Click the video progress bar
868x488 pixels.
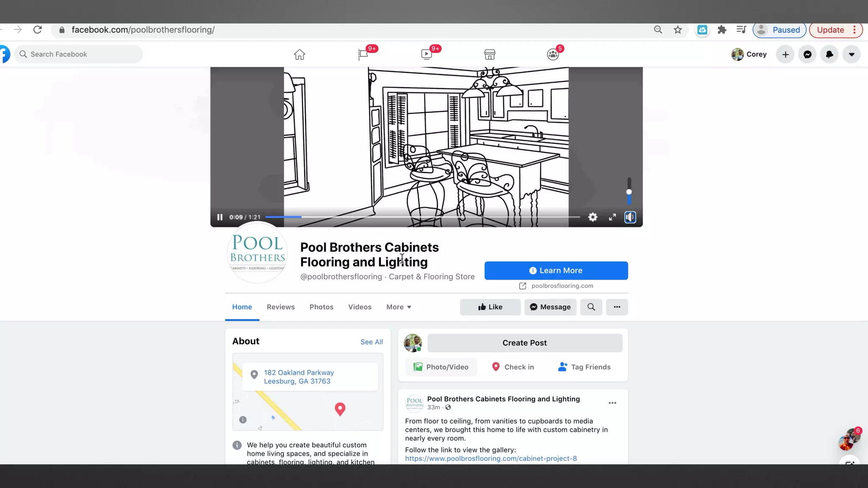(422, 217)
